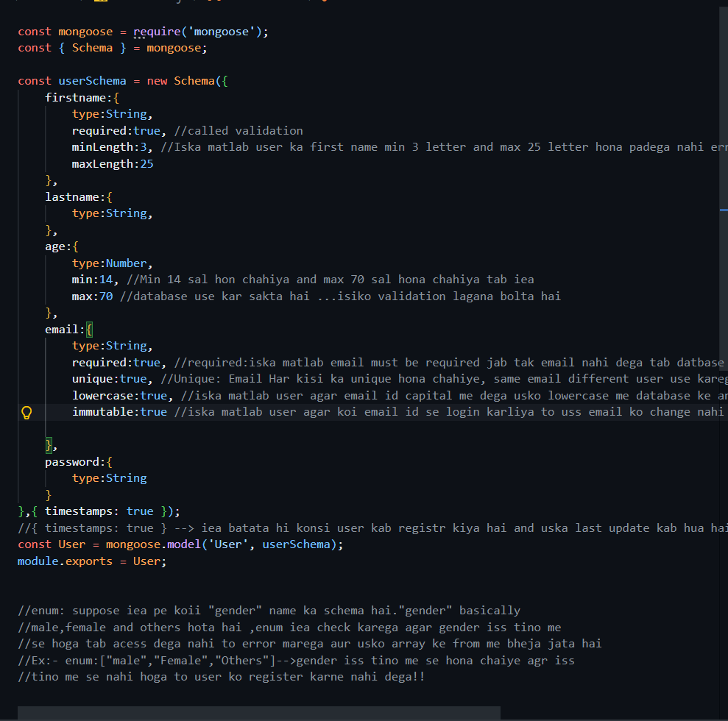Viewport: 728px width, 721px height.
Task: Click the 'new' keyword before Schema
Action: [x=157, y=81]
